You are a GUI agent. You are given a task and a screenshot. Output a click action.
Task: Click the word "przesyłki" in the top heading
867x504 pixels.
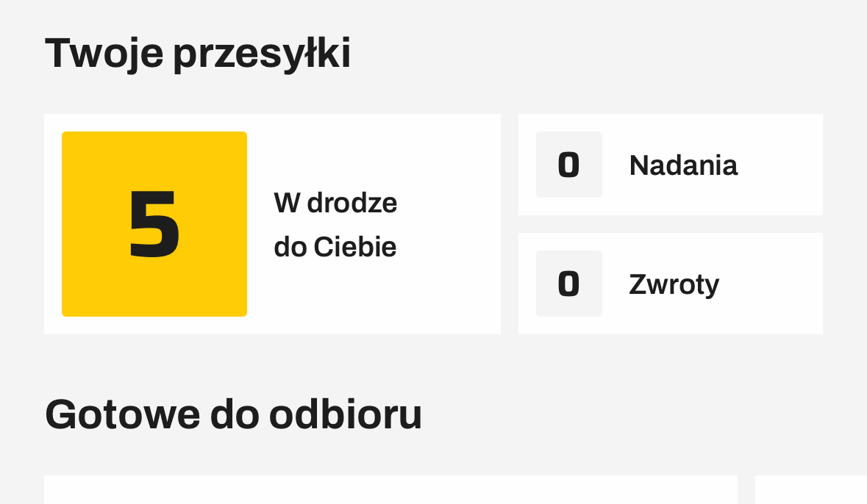(x=262, y=53)
